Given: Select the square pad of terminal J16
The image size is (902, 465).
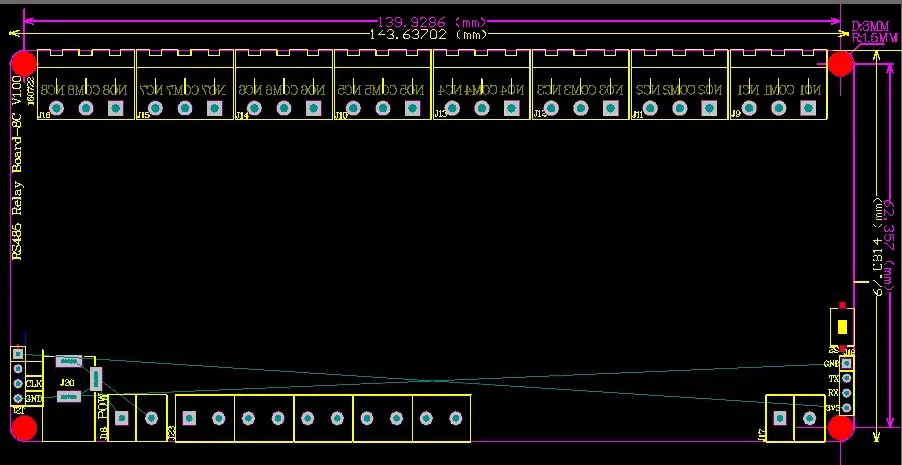Looking at the screenshot, I should (116, 108).
